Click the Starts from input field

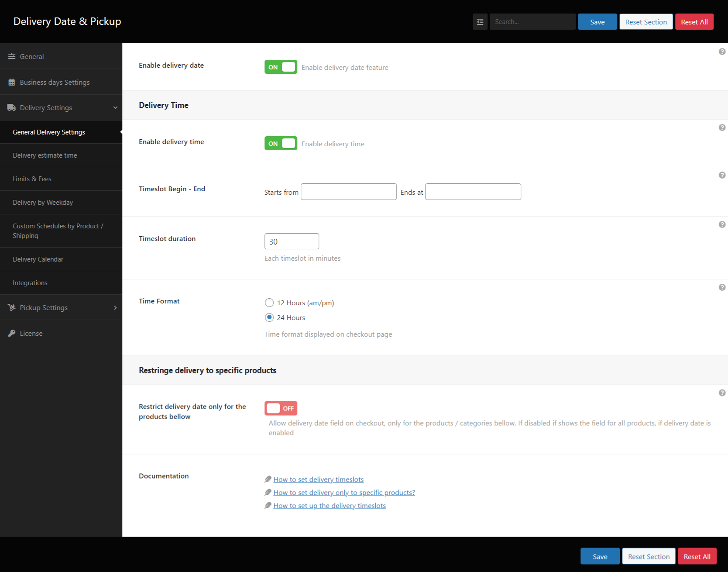coord(348,192)
